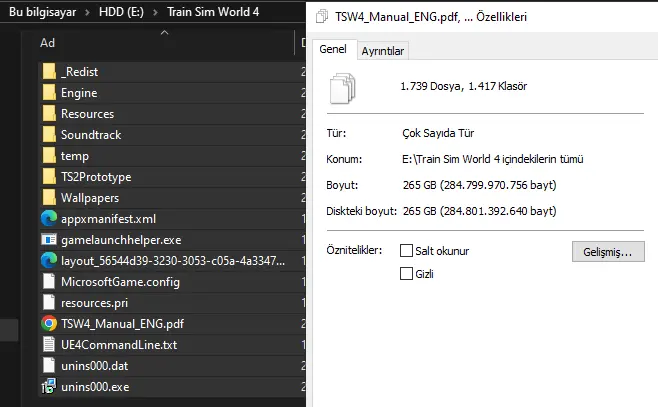Viewport: 658px width, 407px height.
Task: Switch to the Ayrıntılar tab
Action: [383, 51]
